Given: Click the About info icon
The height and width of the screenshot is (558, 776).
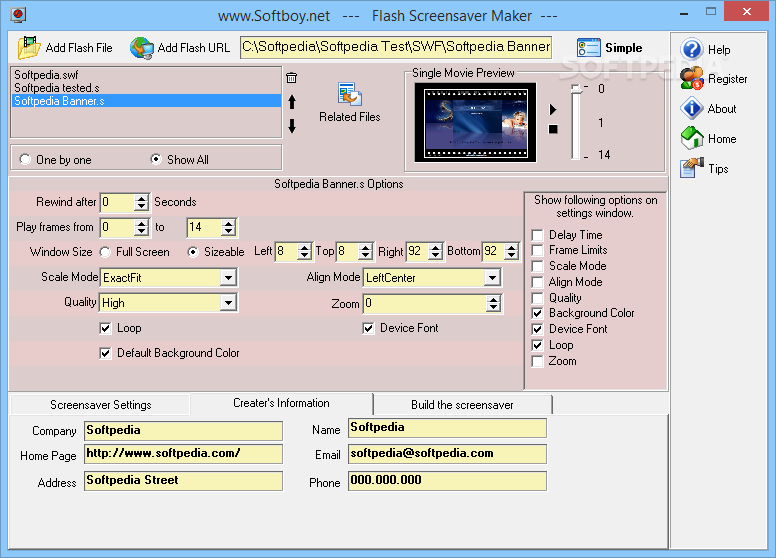Looking at the screenshot, I should (x=691, y=108).
